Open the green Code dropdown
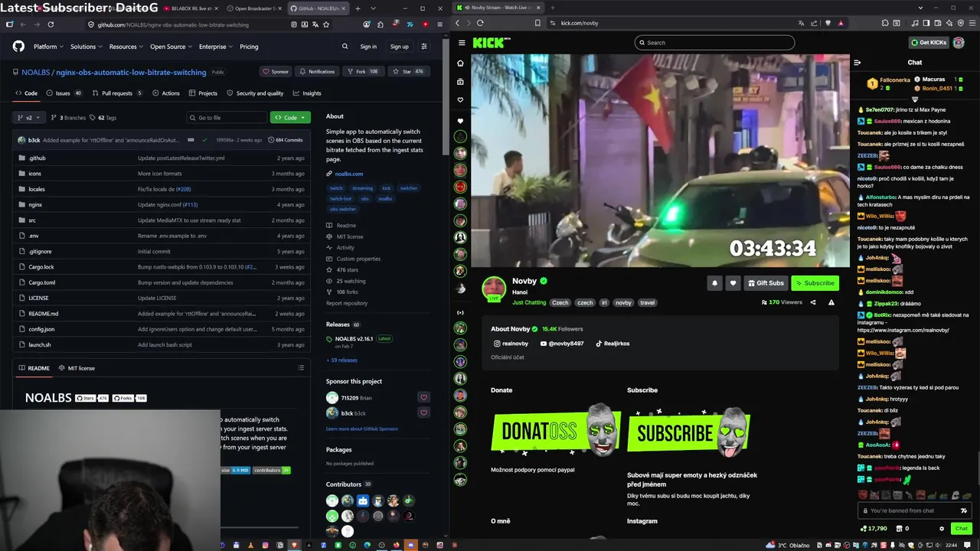980x551 pixels. pos(290,118)
